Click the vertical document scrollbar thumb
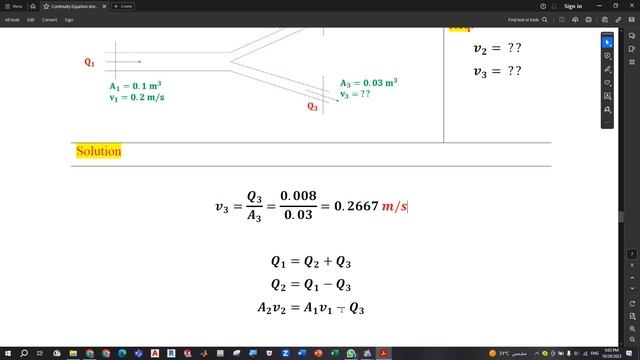 click(621, 217)
